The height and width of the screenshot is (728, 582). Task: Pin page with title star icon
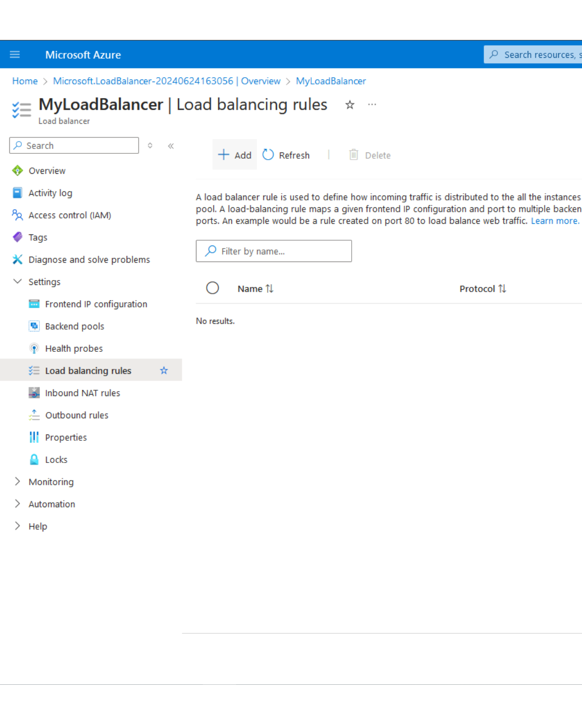[x=350, y=105]
